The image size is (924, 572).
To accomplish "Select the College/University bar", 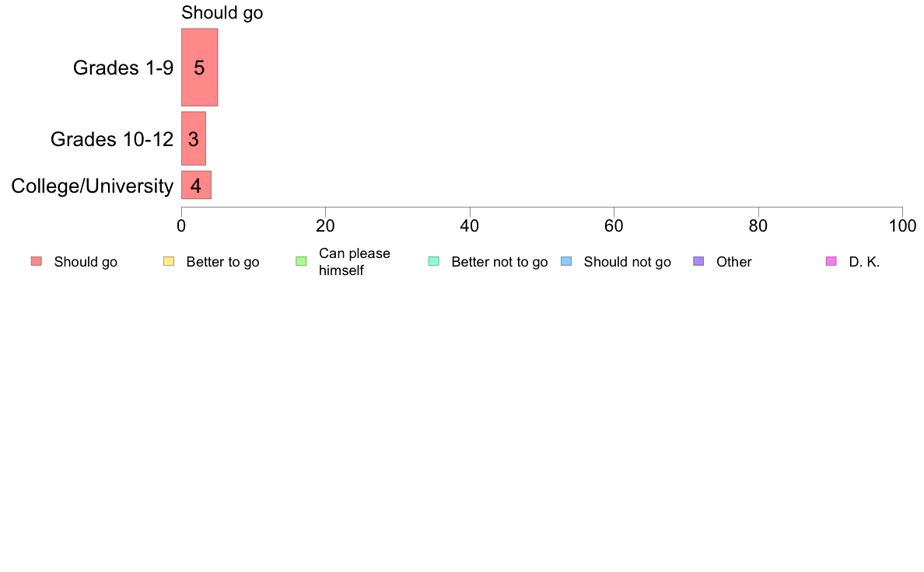I will [196, 185].
